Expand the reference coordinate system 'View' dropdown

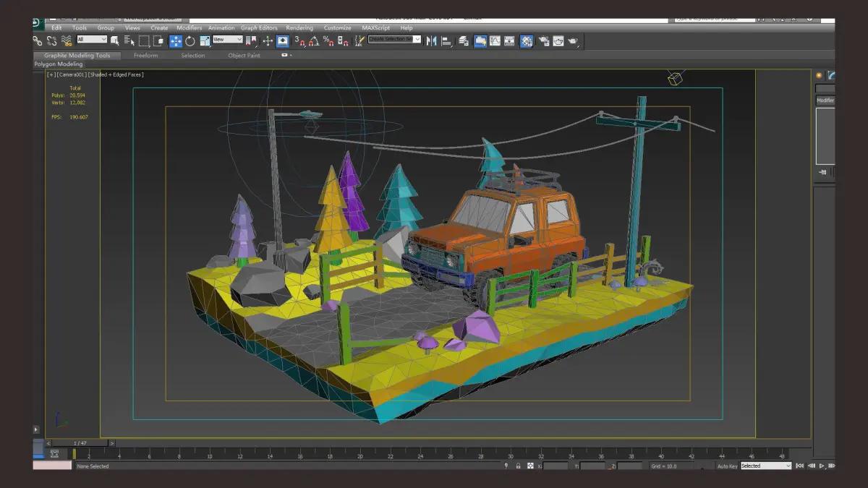point(227,40)
